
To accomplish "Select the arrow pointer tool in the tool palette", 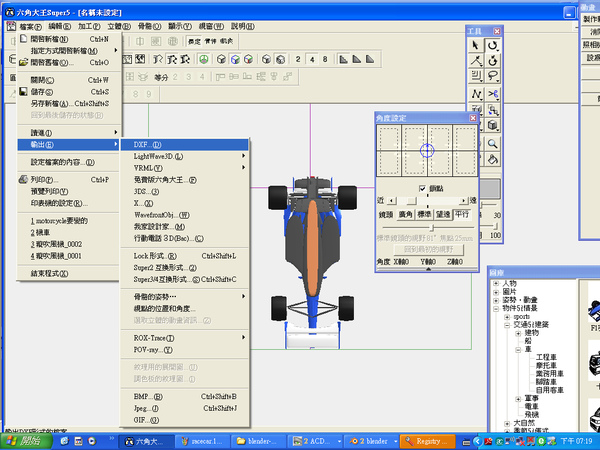I will point(477,45).
